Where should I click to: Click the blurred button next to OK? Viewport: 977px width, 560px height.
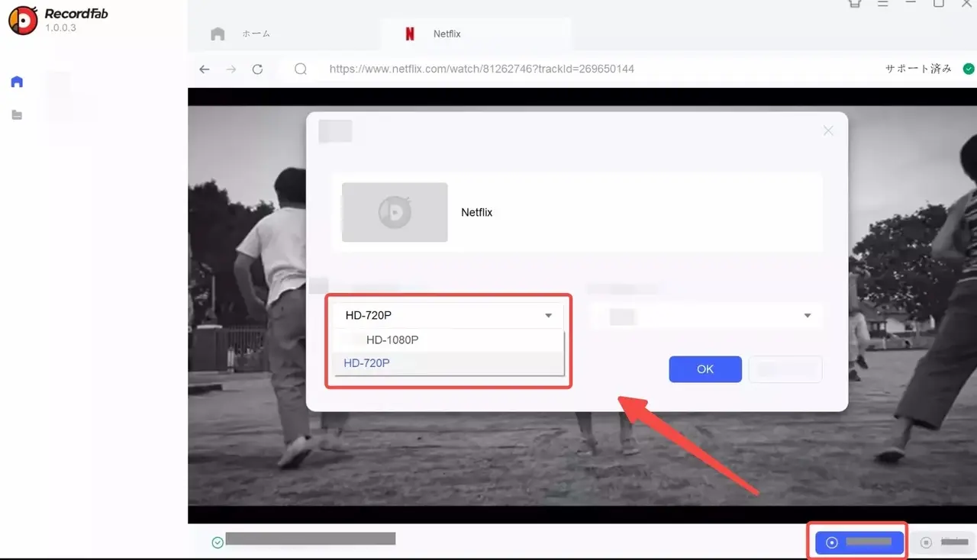pyautogui.click(x=785, y=369)
